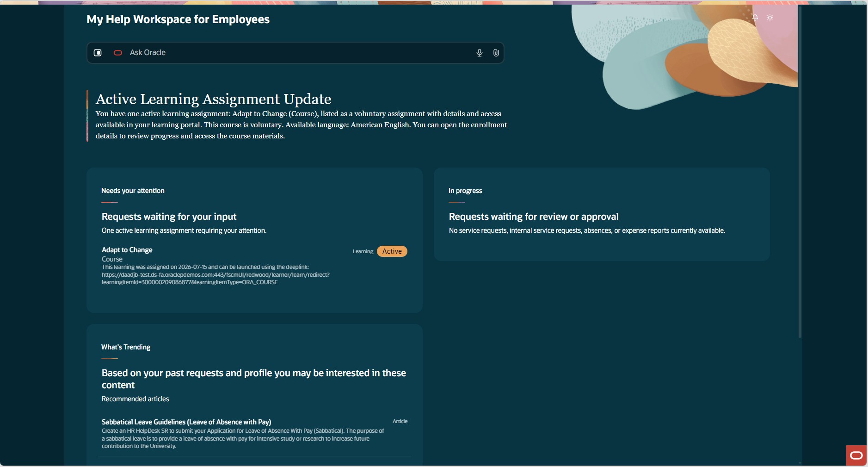
Task: Click the sabbatical article description text
Action: (243, 438)
